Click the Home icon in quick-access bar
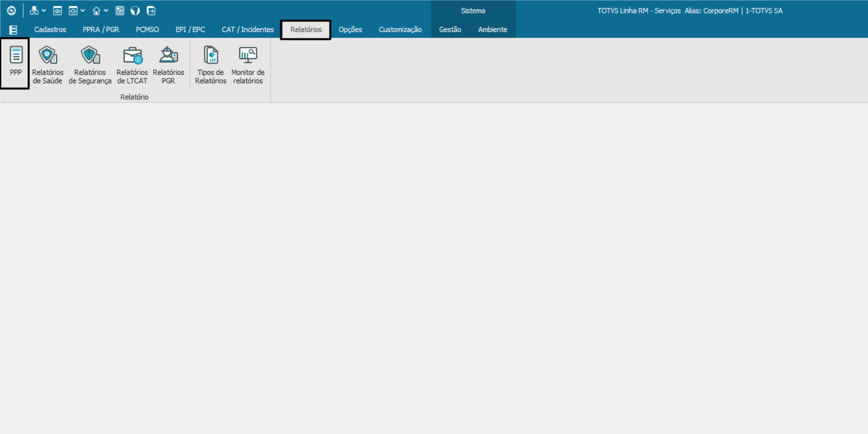This screenshot has width=868, height=434. [x=96, y=10]
